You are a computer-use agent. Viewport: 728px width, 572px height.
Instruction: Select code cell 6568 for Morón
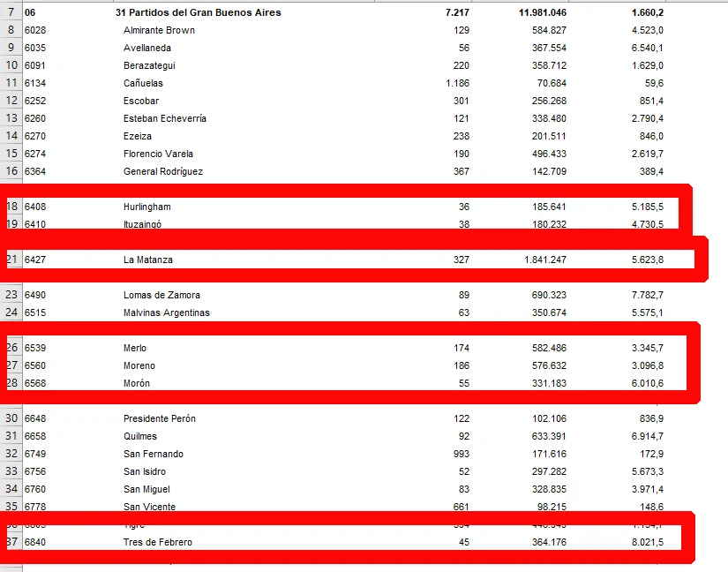(35, 383)
